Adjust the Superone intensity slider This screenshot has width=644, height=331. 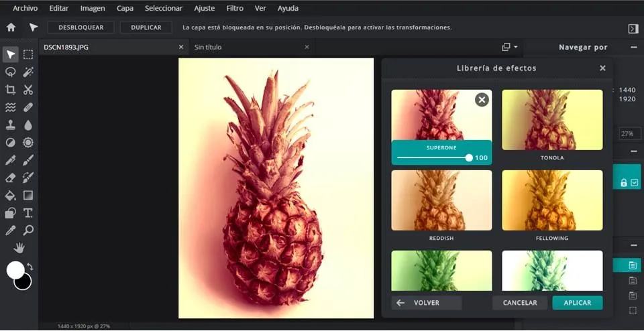pyautogui.click(x=469, y=158)
